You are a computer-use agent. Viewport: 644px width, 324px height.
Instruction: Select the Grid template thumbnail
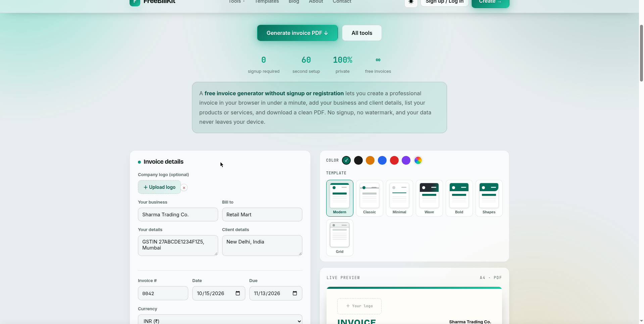pyautogui.click(x=340, y=238)
